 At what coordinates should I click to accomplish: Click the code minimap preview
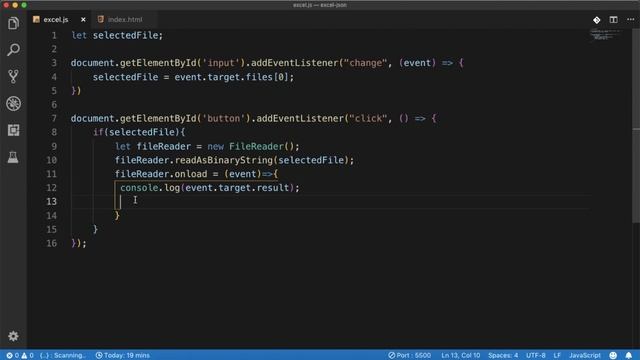pyautogui.click(x=605, y=35)
